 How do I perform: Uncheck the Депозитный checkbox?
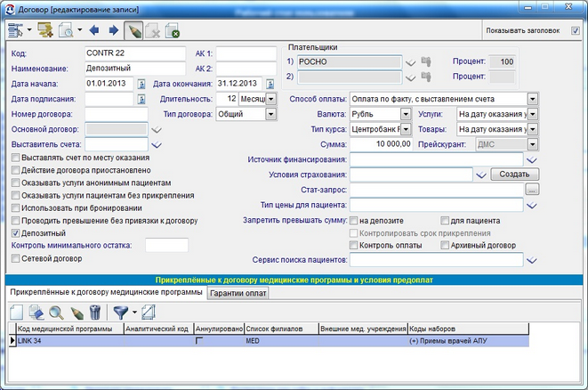pos(15,233)
